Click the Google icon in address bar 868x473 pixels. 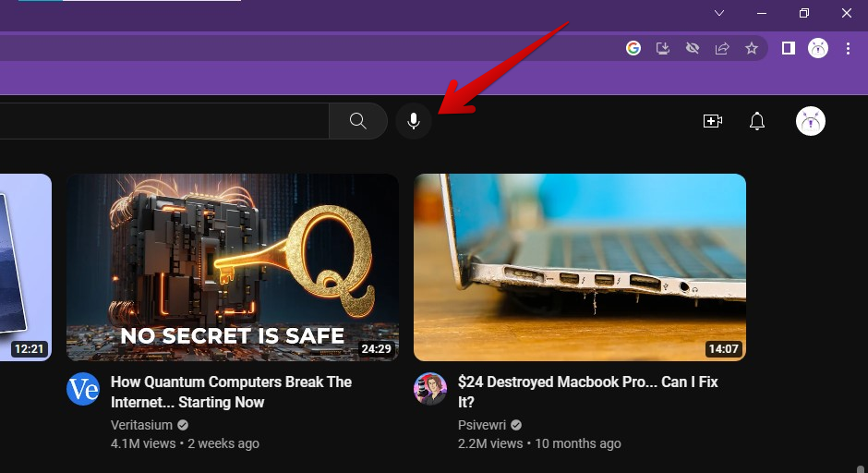pyautogui.click(x=633, y=48)
